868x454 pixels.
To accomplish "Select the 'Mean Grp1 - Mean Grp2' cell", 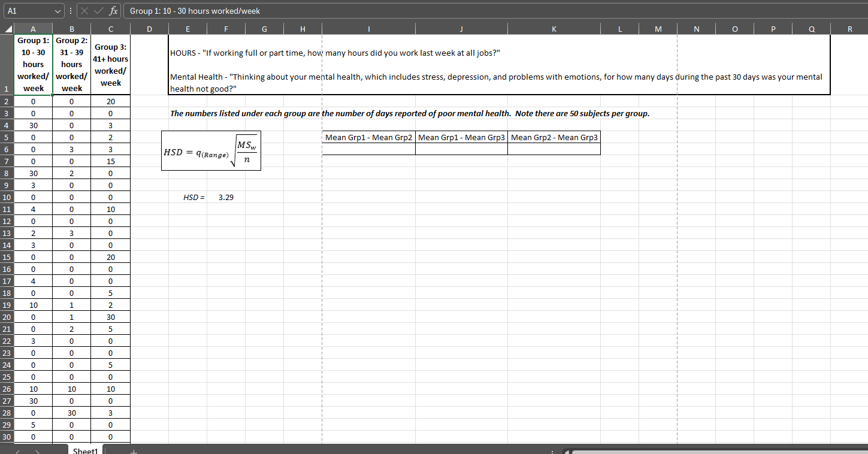I will 368,137.
